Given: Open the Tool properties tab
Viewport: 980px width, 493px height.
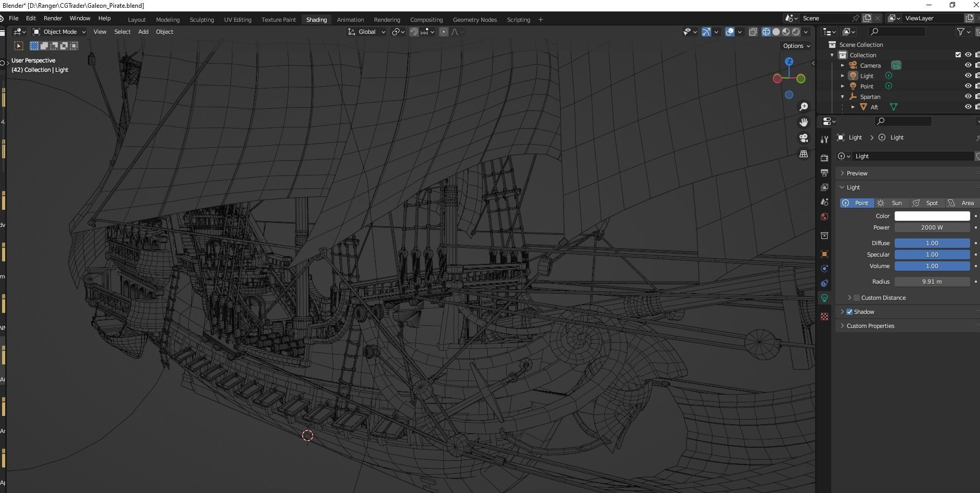Looking at the screenshot, I should (x=824, y=139).
